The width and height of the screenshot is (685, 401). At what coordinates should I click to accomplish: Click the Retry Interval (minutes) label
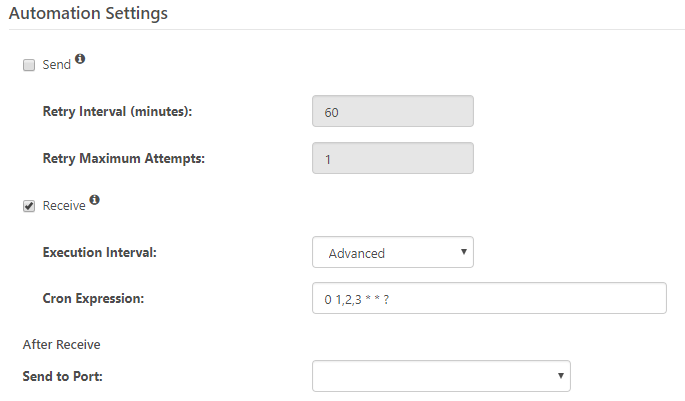pos(117,111)
